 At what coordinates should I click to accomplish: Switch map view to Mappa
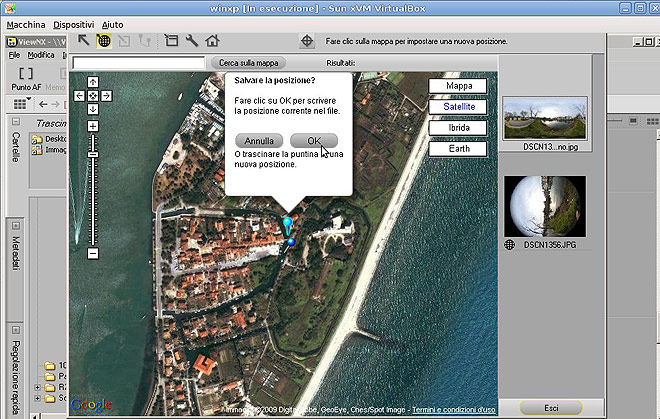click(x=458, y=86)
